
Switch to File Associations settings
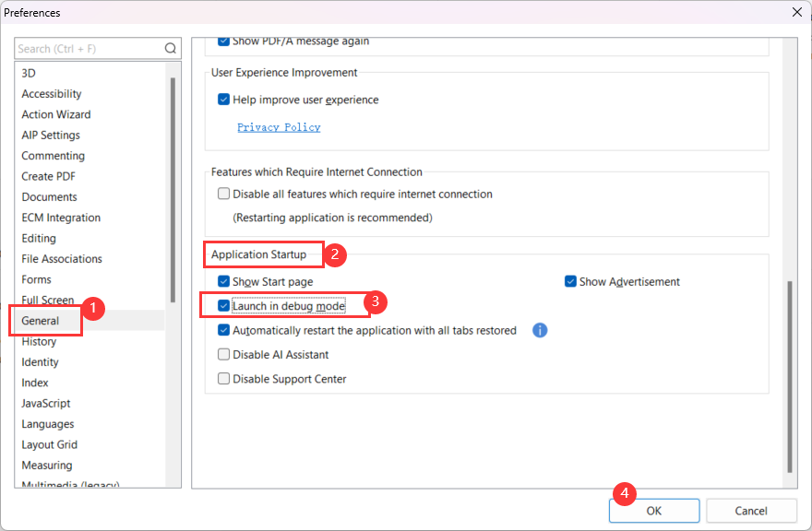pyautogui.click(x=61, y=258)
